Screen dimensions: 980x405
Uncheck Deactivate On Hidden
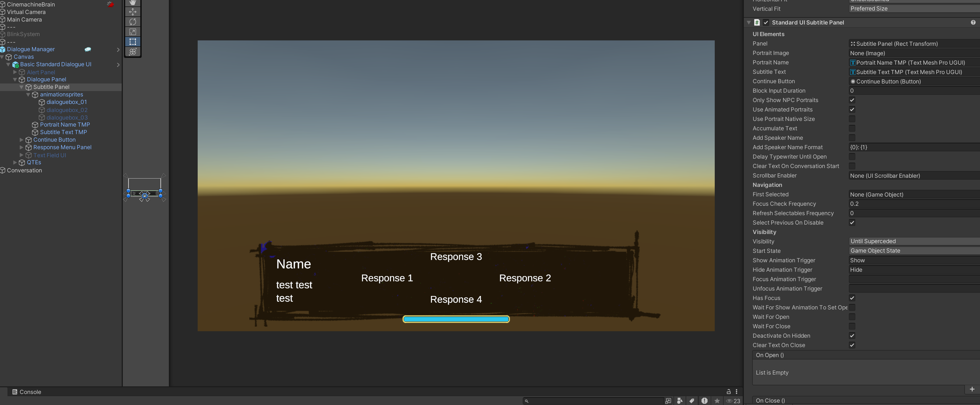(x=852, y=336)
